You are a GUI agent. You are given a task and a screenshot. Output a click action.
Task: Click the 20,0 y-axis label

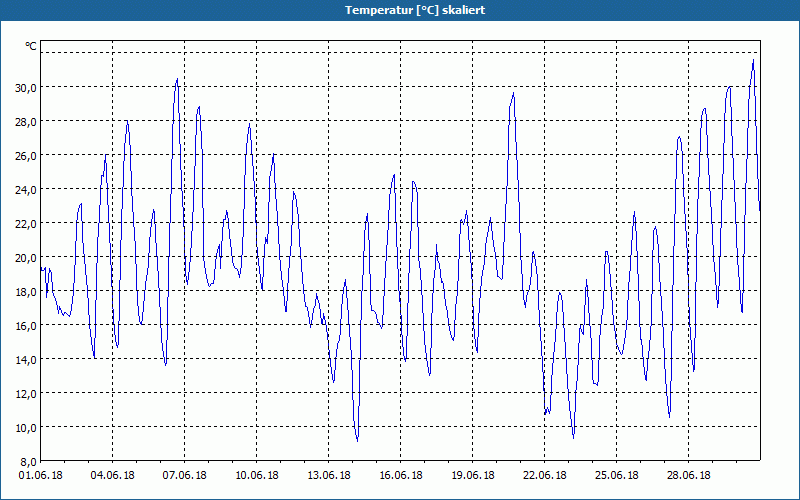click(x=26, y=258)
